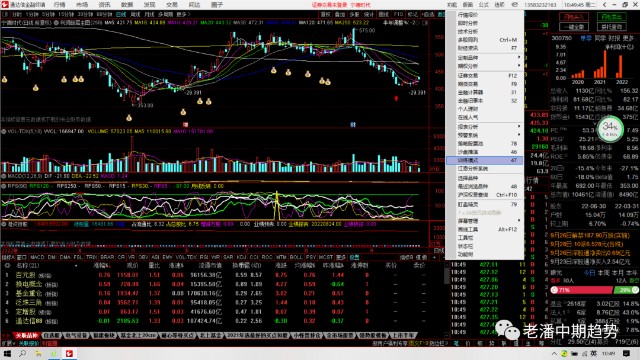This screenshot has width=640, height=360.
Task: Click the 画线 toolbar button
Action: (384, 14)
